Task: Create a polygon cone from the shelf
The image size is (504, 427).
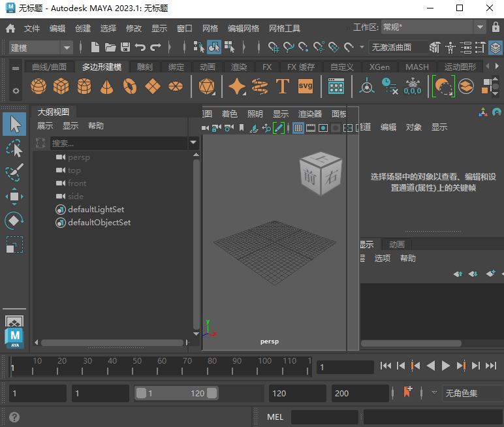Action: tap(107, 86)
